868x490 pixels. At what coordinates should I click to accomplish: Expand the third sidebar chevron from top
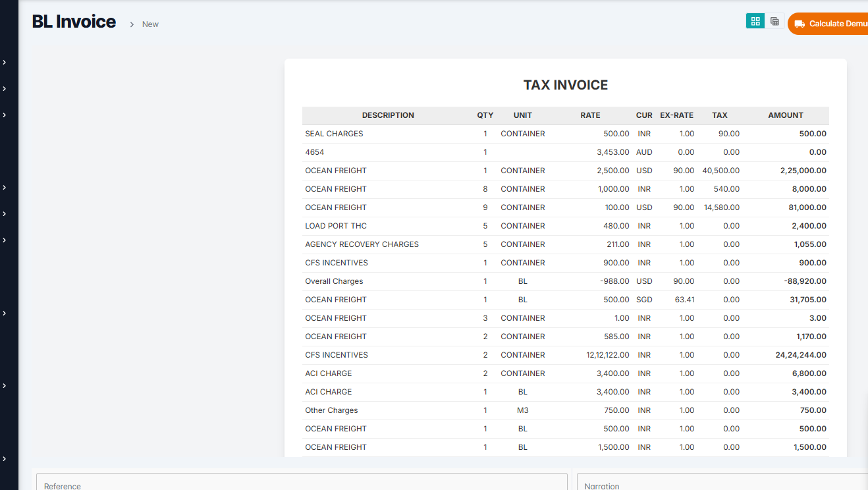(5, 115)
